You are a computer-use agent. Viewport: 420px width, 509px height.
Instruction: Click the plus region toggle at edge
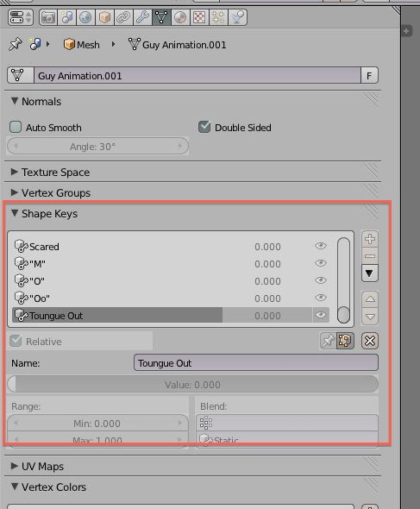(x=406, y=31)
